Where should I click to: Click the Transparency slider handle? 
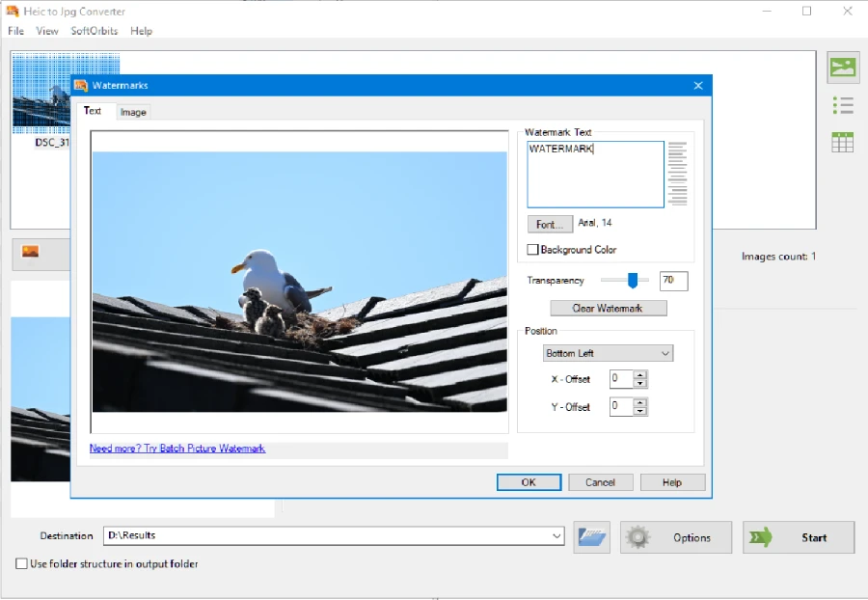pyautogui.click(x=633, y=281)
